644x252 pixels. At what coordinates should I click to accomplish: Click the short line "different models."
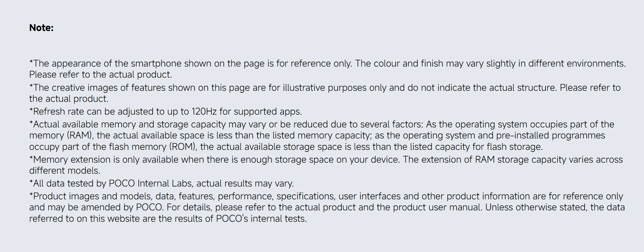coord(65,170)
